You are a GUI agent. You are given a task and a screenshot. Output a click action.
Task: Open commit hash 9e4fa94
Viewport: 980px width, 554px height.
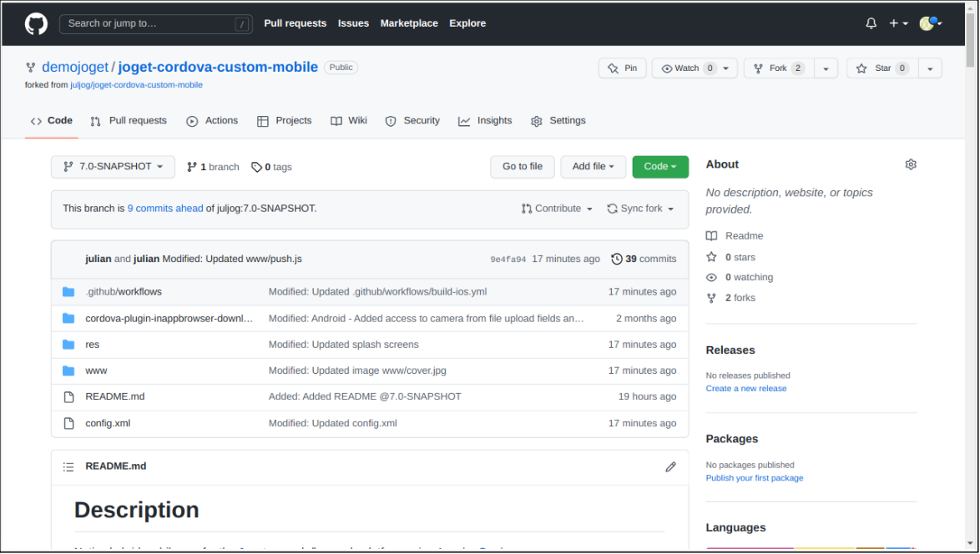coord(508,259)
